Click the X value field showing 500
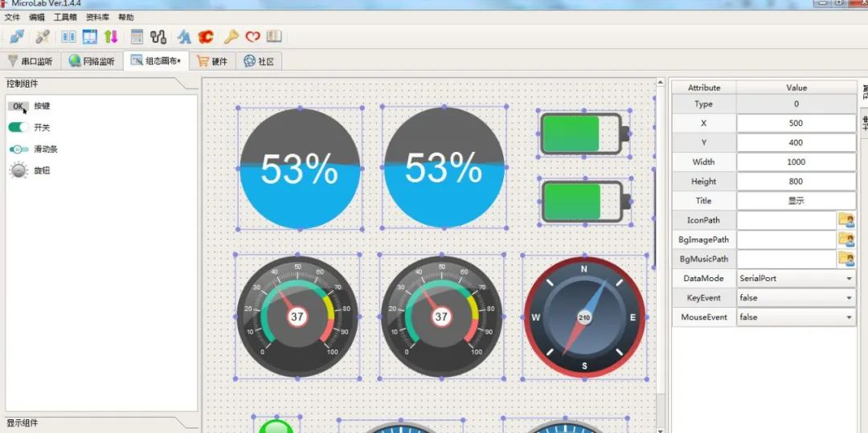The width and height of the screenshot is (868, 433). tap(796, 124)
